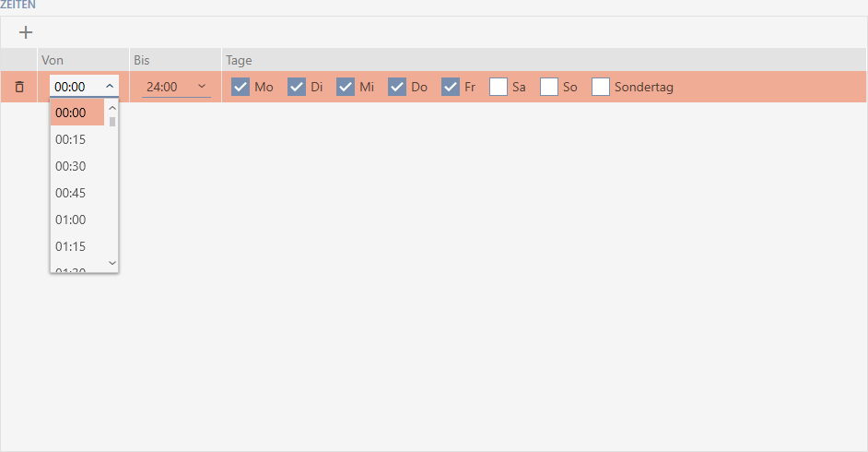Open the Bis time dropdown
This screenshot has width=868, height=452.
tap(202, 87)
